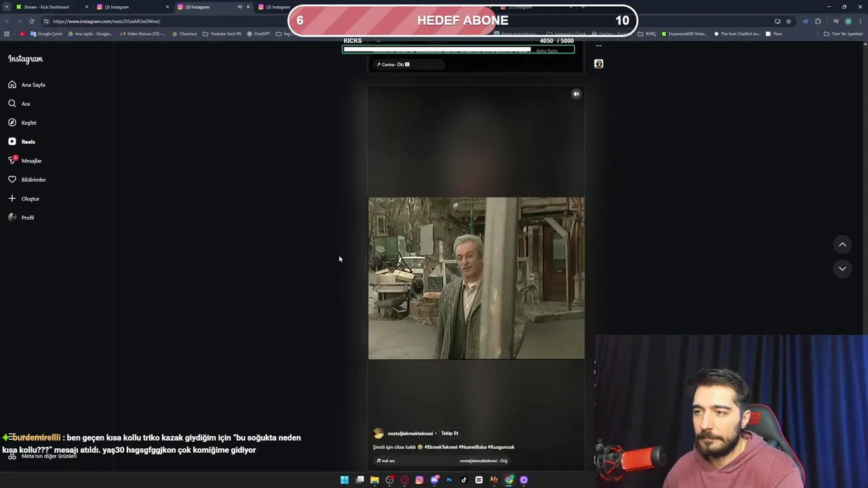Click Oluştur to create a post
Viewport: 868px width, 488px height.
click(x=24, y=199)
